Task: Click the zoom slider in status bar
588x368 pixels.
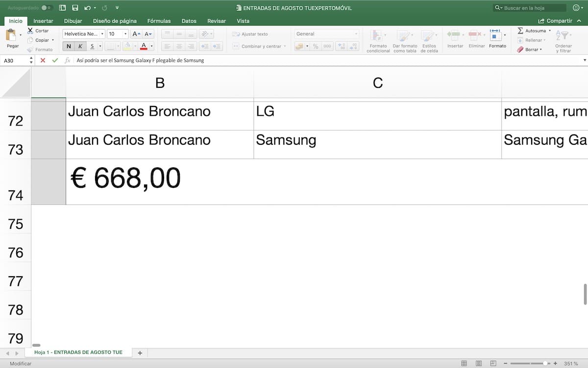Action: coord(545,364)
